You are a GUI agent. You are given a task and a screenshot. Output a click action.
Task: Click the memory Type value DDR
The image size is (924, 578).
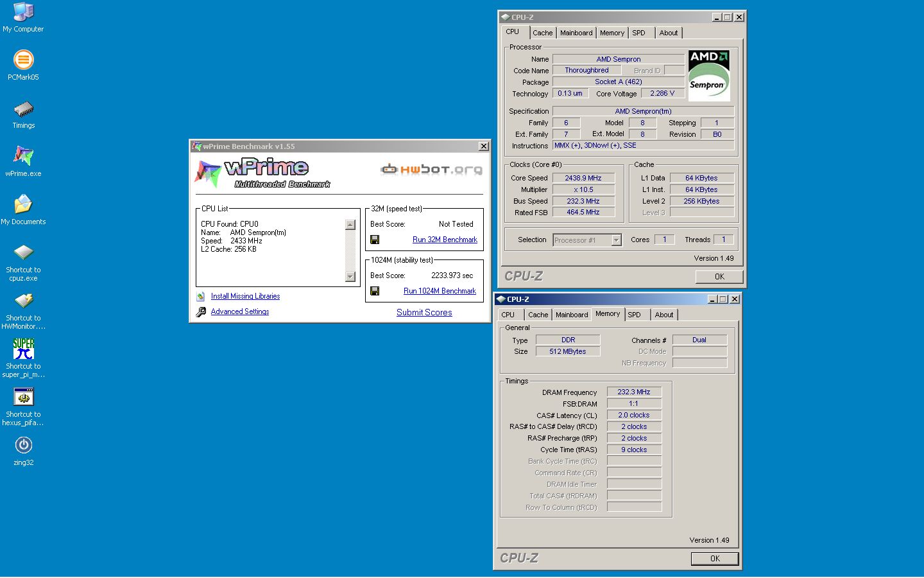(x=568, y=340)
